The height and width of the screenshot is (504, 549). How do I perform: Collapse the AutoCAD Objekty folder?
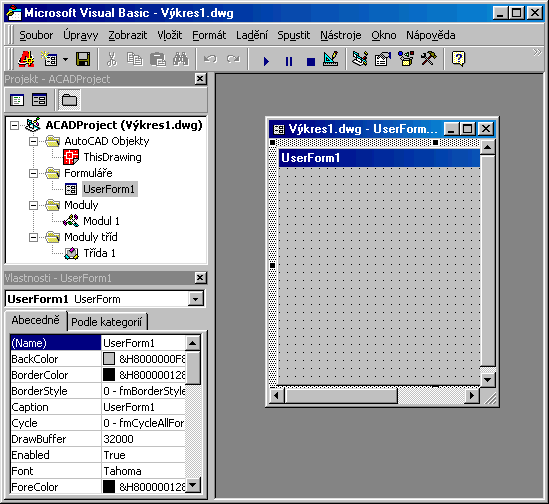[x=33, y=141]
